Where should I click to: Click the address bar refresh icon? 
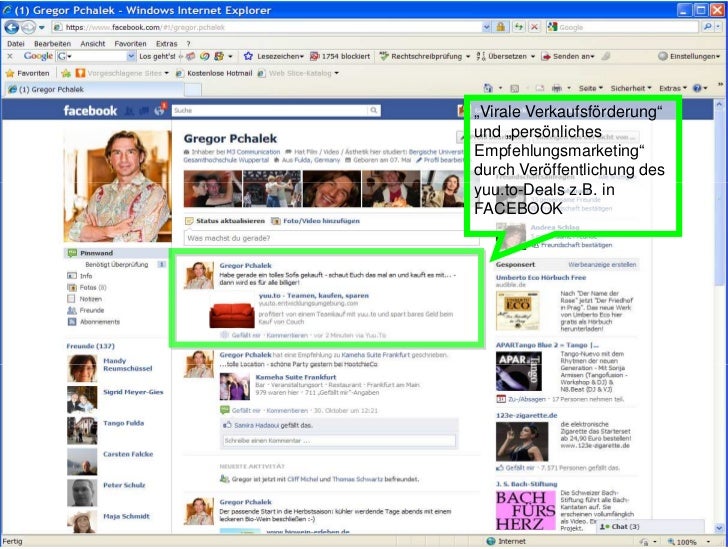click(518, 27)
